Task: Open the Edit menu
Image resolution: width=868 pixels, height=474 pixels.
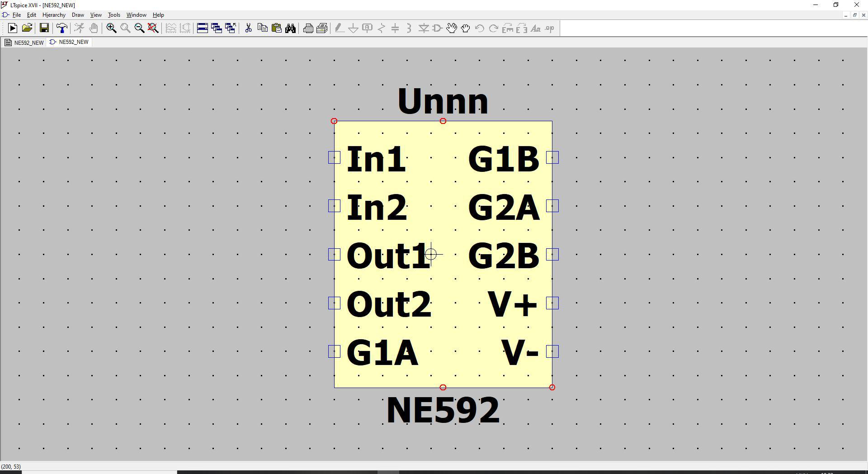Action: tap(31, 15)
